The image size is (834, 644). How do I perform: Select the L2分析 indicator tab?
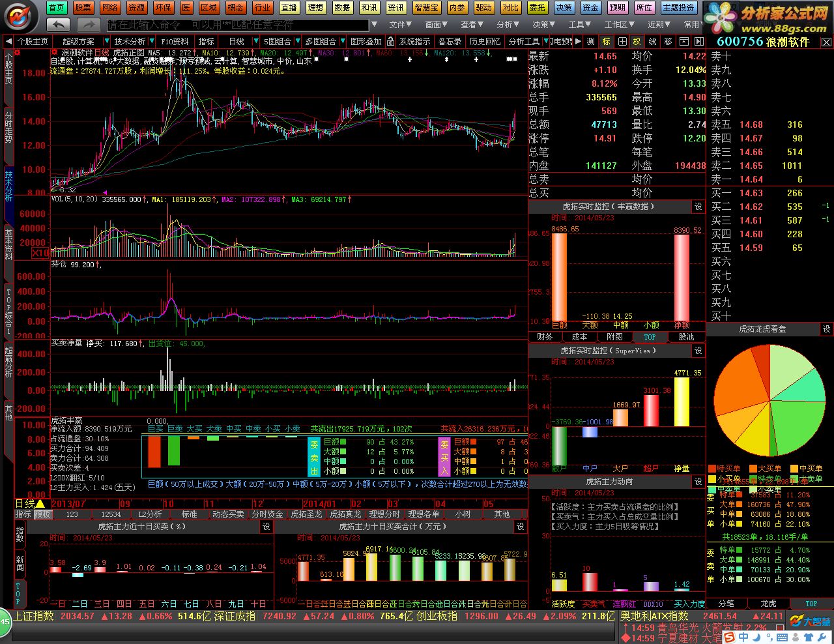pos(150,514)
